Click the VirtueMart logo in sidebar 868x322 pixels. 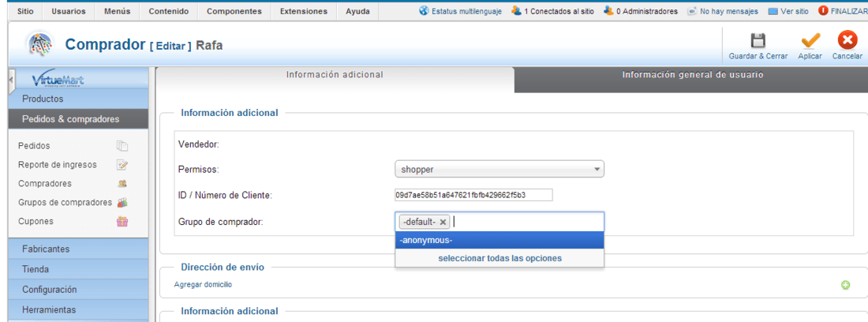58,80
